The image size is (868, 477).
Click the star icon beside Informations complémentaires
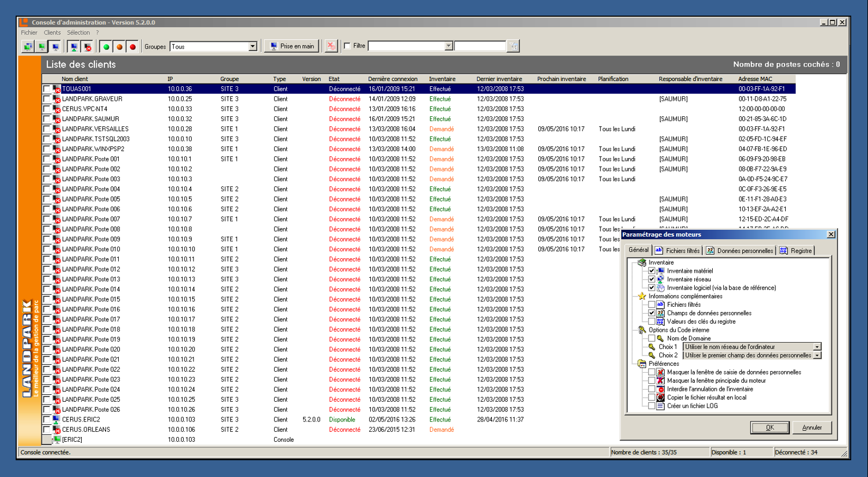point(642,296)
